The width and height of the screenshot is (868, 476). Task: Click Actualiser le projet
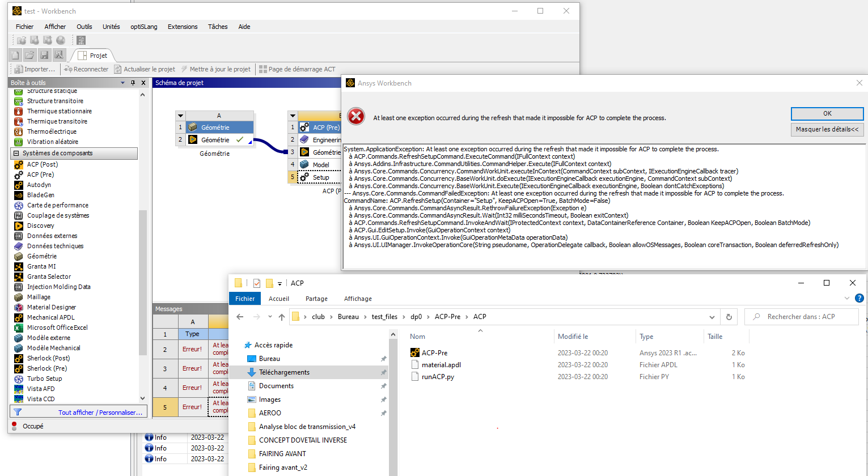[x=145, y=69]
